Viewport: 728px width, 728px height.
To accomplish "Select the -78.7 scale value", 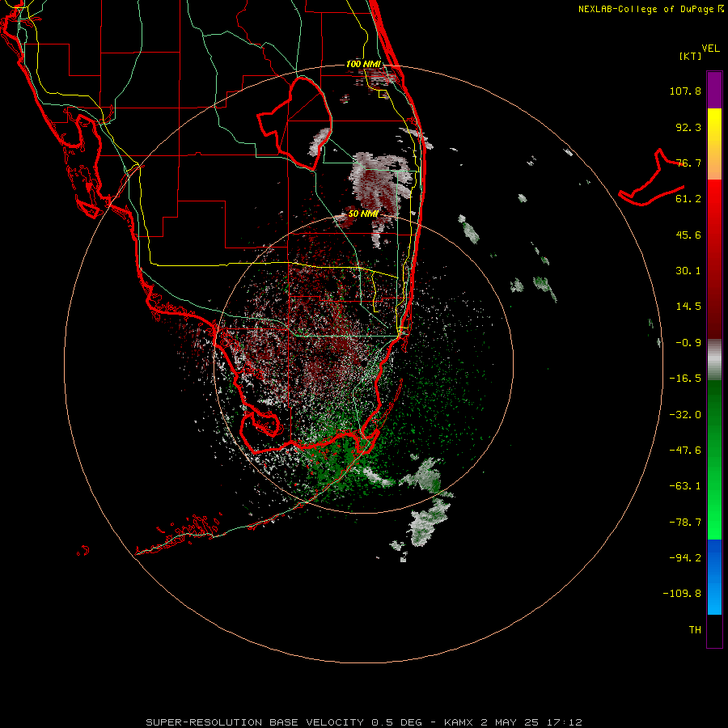I will (685, 523).
